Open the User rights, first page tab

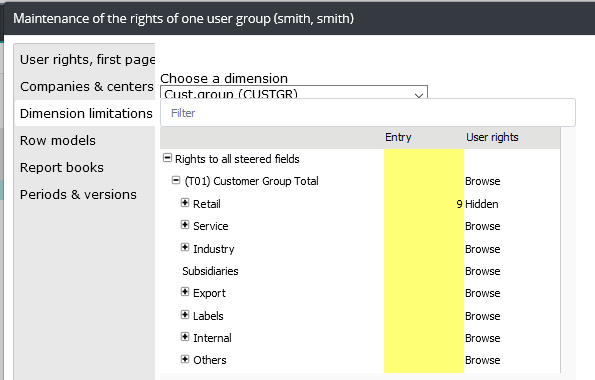coord(87,60)
